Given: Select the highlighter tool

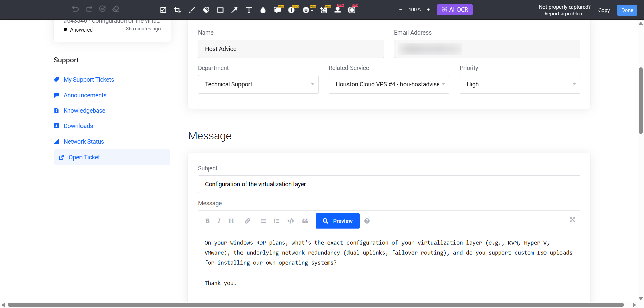Looking at the screenshot, I should click(x=206, y=10).
